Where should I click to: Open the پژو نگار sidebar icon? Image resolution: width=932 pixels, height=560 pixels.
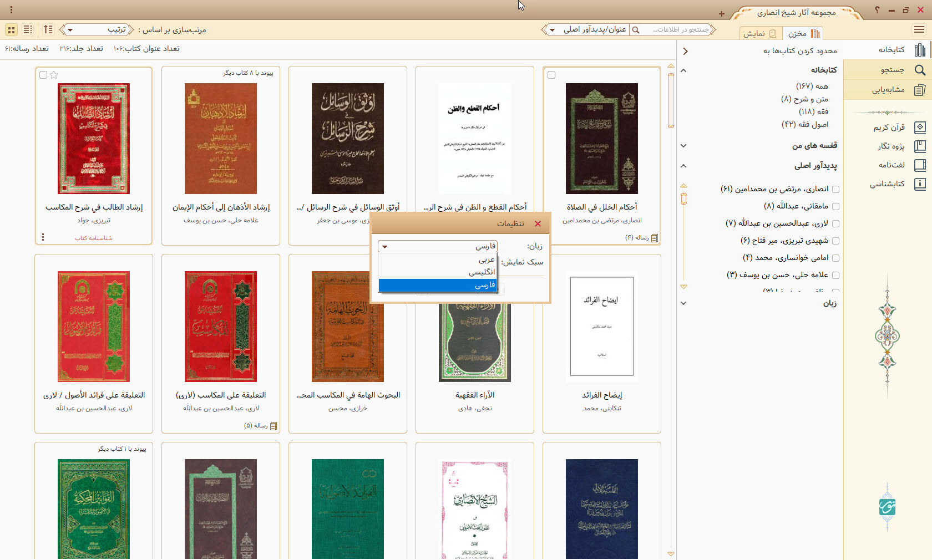[920, 146]
